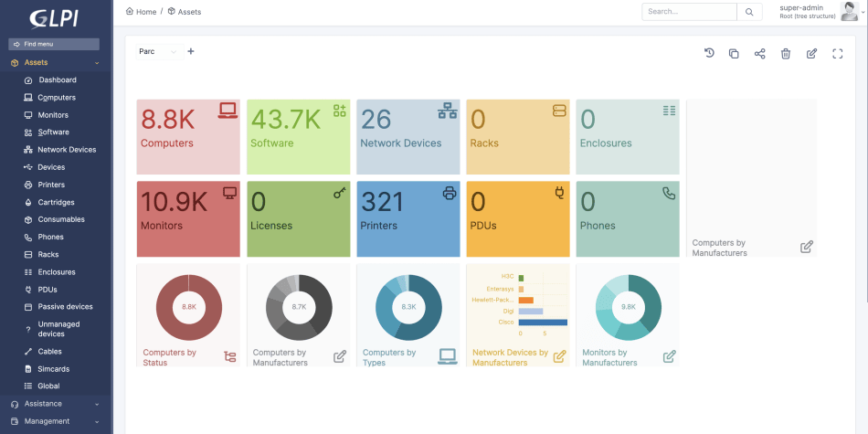Viewport: 868px width, 434px height.
Task: Open Cables in sidebar menu
Action: [x=50, y=352]
